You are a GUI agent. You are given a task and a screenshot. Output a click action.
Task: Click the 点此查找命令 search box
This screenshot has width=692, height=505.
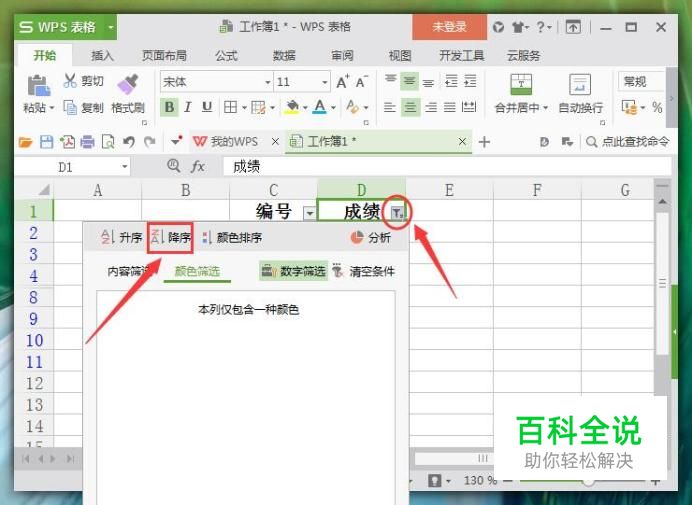pyautogui.click(x=628, y=142)
